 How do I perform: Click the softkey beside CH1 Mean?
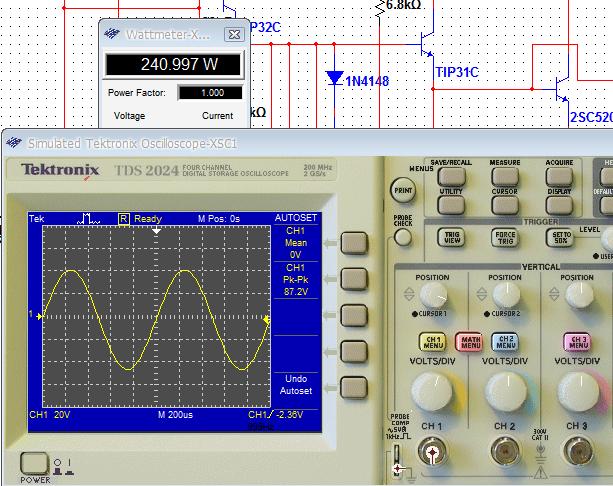354,243
